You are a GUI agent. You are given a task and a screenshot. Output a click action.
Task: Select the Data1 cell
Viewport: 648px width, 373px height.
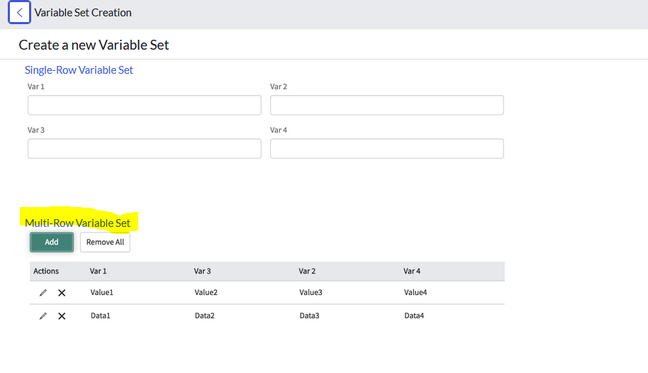(100, 316)
